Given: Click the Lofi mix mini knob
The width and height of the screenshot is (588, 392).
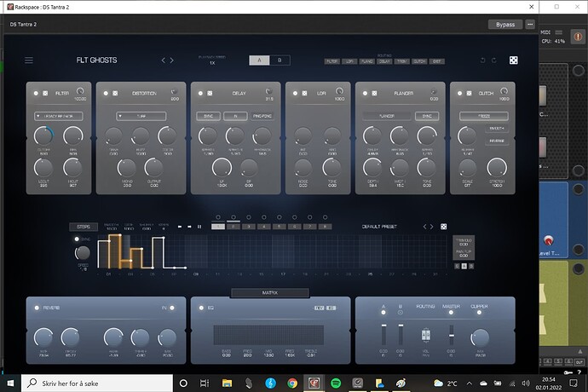Looking at the screenshot, I should (339, 91).
